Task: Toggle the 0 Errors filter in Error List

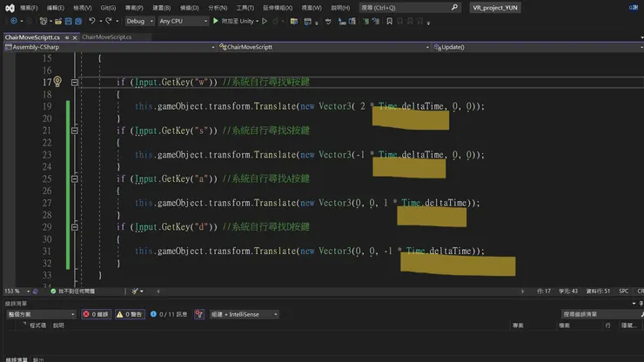Action: click(97, 314)
